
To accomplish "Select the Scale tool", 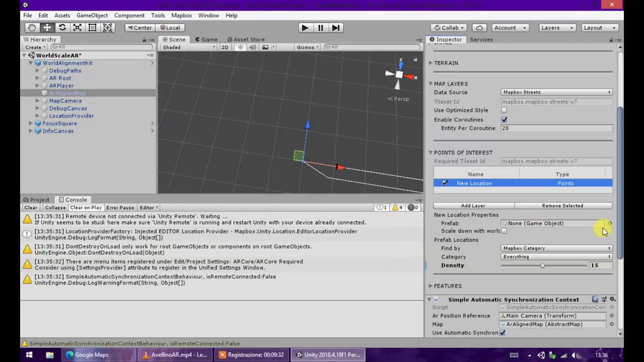I will 77,28.
